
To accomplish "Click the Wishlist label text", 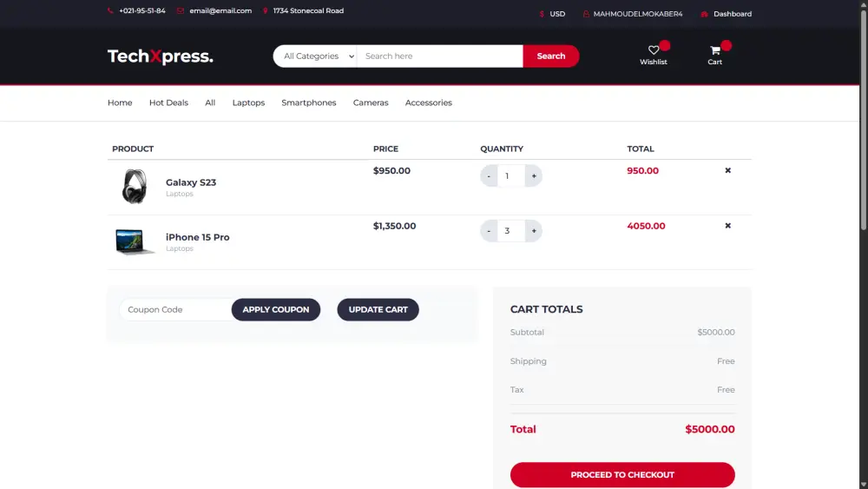I will (654, 62).
